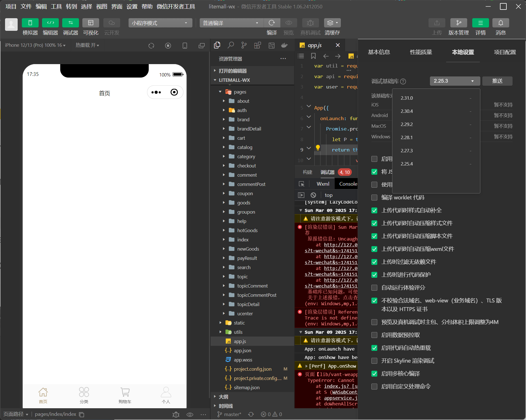Clear console with the block icon
This screenshot has height=420, width=526.
point(313,195)
